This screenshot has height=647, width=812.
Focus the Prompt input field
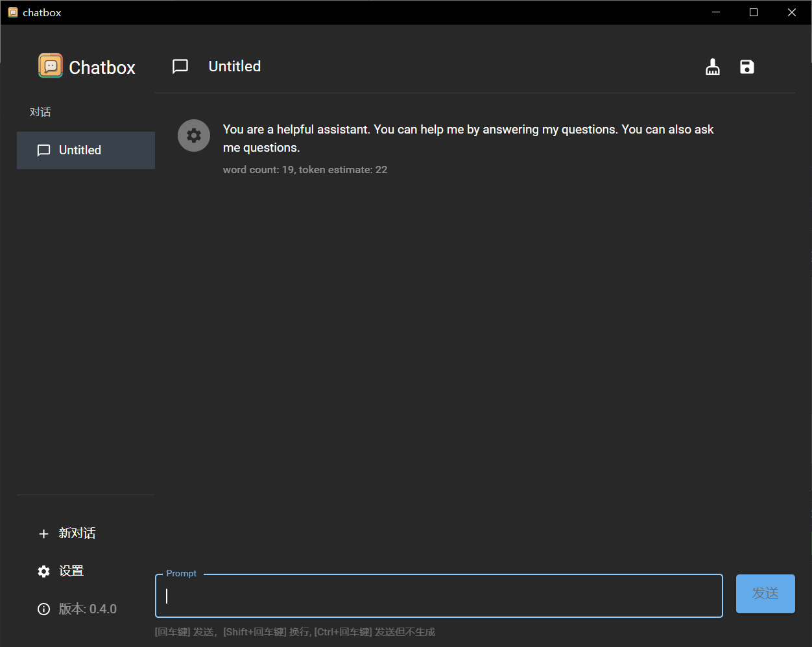439,596
